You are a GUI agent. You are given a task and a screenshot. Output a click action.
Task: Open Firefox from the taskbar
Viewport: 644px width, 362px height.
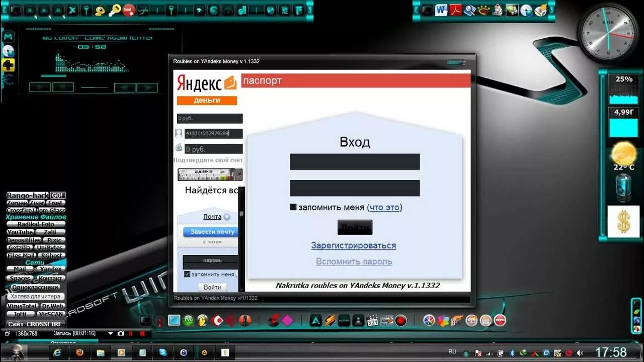click(x=79, y=352)
